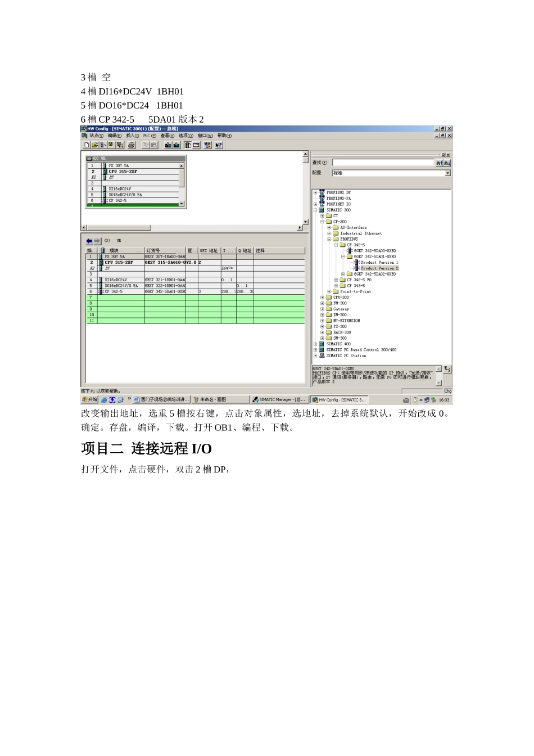Expand the CPU-300 folder
The height and width of the screenshot is (756, 534).
pyautogui.click(x=322, y=298)
